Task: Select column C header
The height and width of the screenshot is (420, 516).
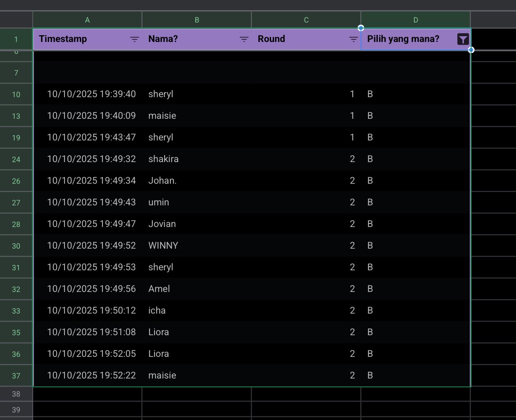Action: (306, 20)
